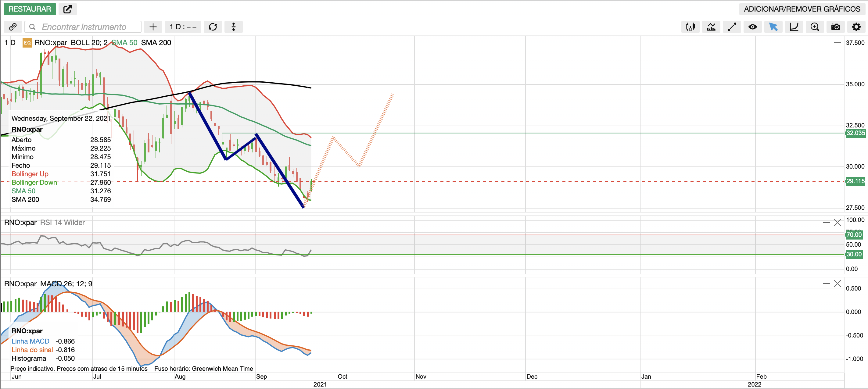Image resolution: width=868 pixels, height=389 pixels.
Task: Click the zoom in magnifier icon
Action: point(814,27)
